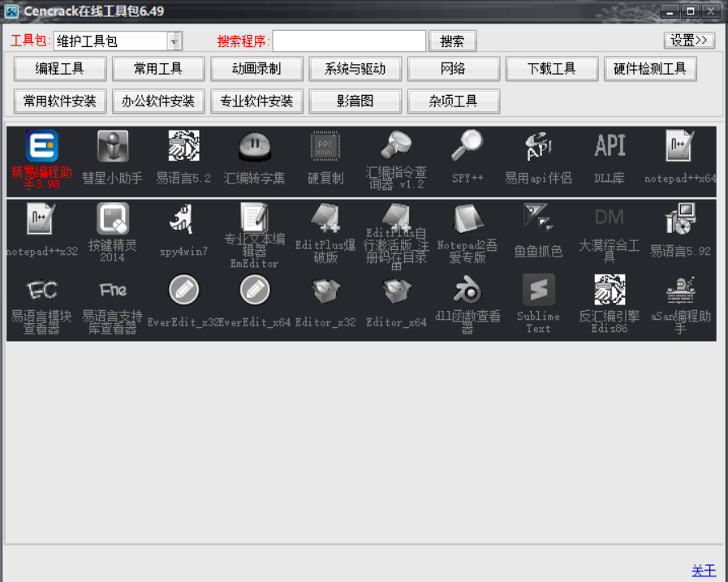Open 汇编指令查询器 v1.2
Image resolution: width=728 pixels, height=582 pixels.
(396, 145)
